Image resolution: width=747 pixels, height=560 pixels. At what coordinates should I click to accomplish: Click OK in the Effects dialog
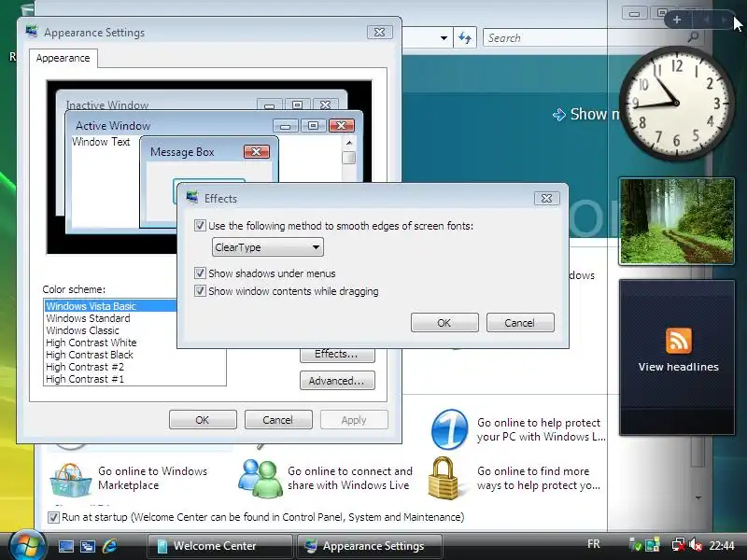(444, 323)
